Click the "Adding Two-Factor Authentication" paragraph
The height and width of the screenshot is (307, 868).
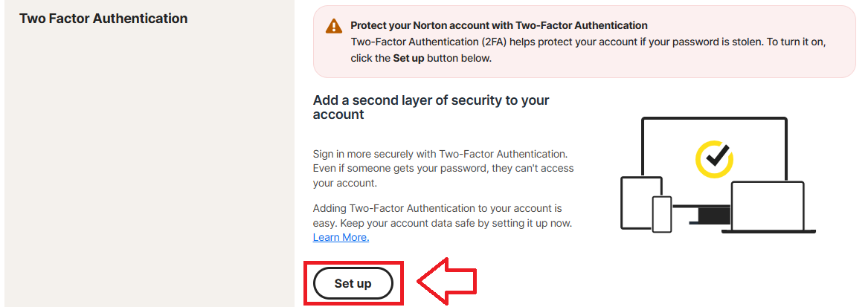pos(442,216)
